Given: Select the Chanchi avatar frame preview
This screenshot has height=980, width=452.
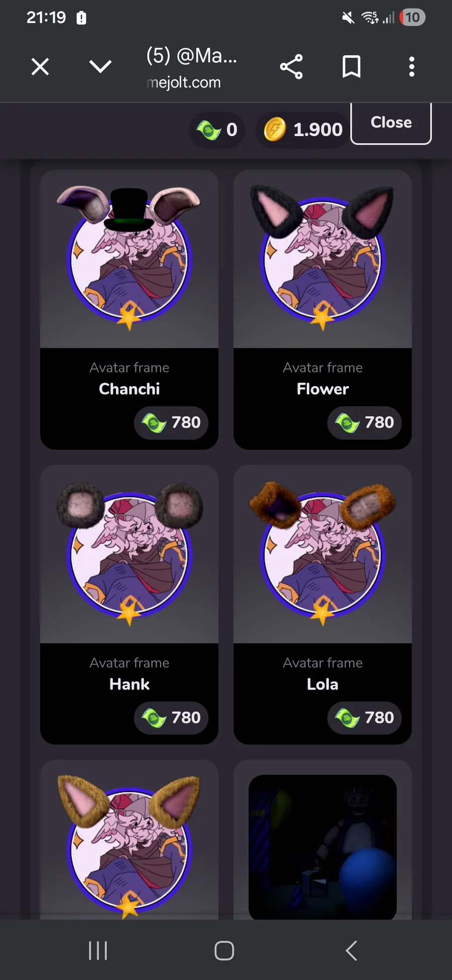Looking at the screenshot, I should click(x=129, y=259).
